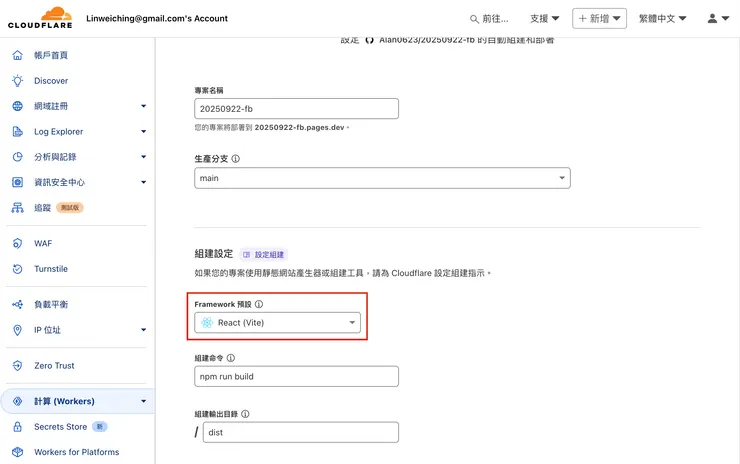Open 負載平衡 in sidebar
The height and width of the screenshot is (464, 740).
[x=51, y=304]
